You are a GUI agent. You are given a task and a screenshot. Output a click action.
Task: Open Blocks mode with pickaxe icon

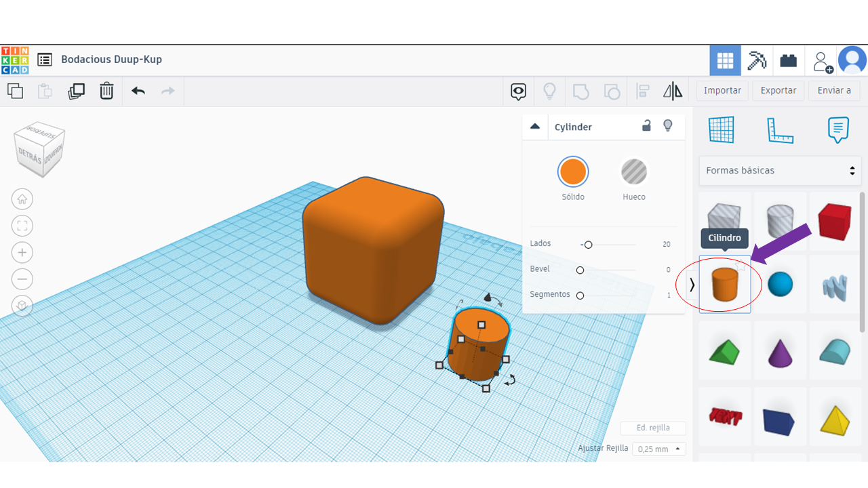coord(757,60)
